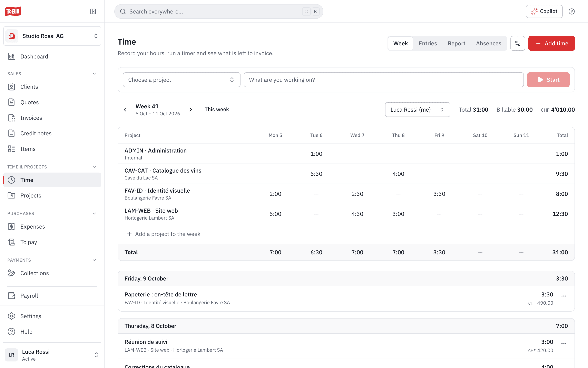Open the help question-mark icon in top bar
588x368 pixels.
point(571,11)
